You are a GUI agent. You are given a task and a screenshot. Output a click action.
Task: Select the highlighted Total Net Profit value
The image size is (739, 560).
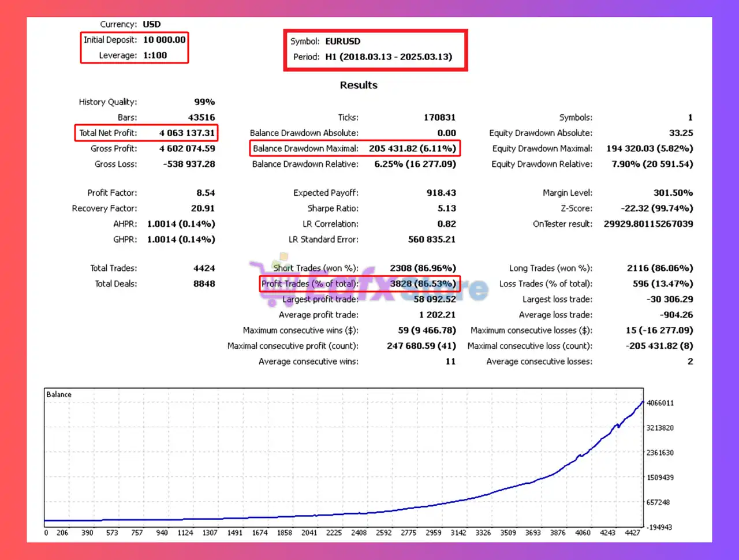click(x=187, y=133)
